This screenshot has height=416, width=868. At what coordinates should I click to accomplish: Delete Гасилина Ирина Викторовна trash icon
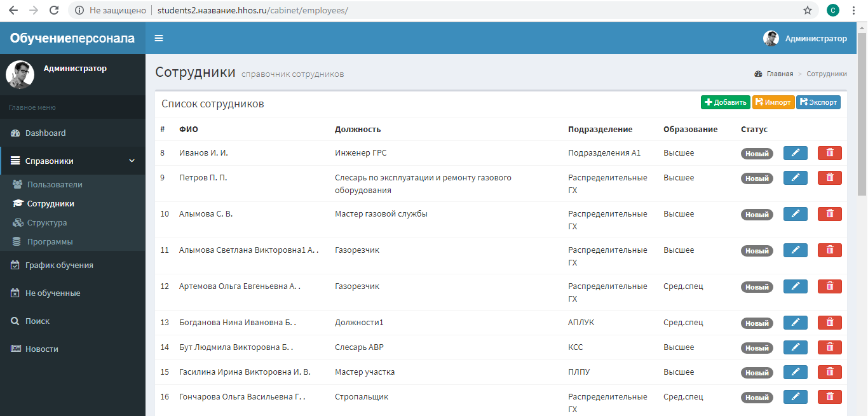click(x=830, y=372)
